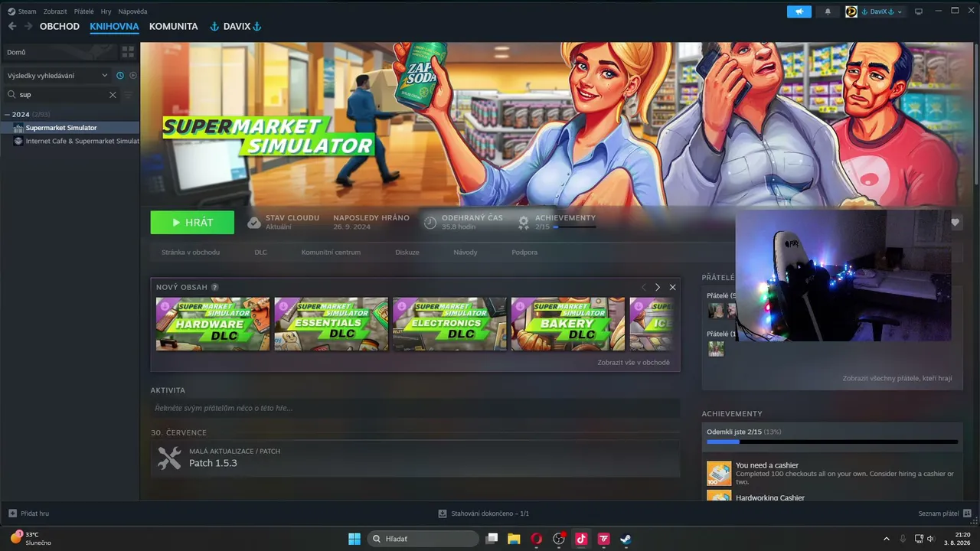Screen dimensions: 980x551
Task: Open the Přátelé menu
Action: (84, 11)
